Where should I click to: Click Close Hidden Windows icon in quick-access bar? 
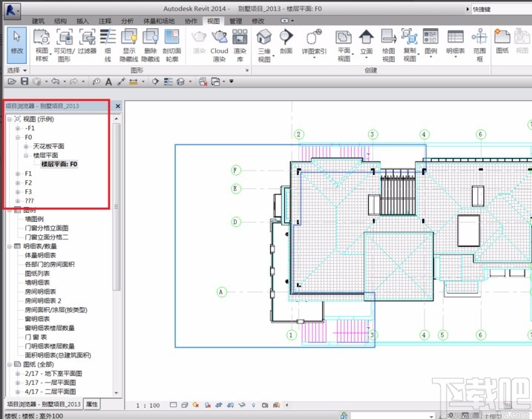[203, 82]
